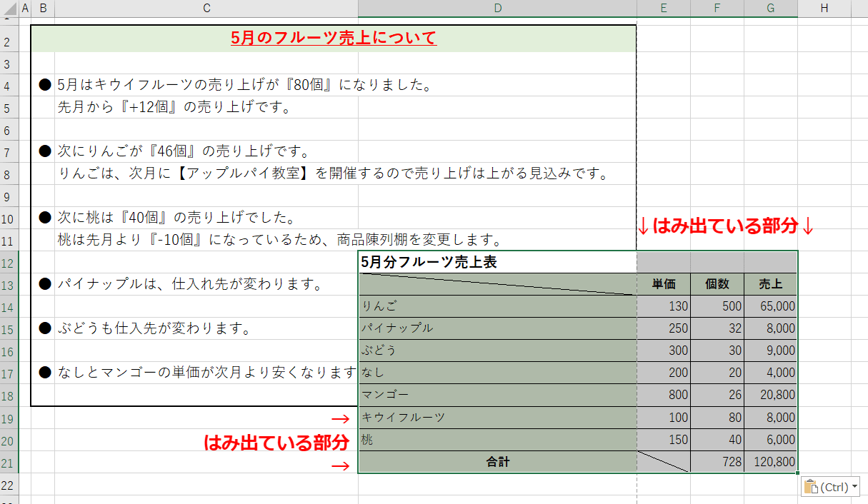Click the りんご unit price 130
The width and height of the screenshot is (868, 504).
pyautogui.click(x=664, y=306)
